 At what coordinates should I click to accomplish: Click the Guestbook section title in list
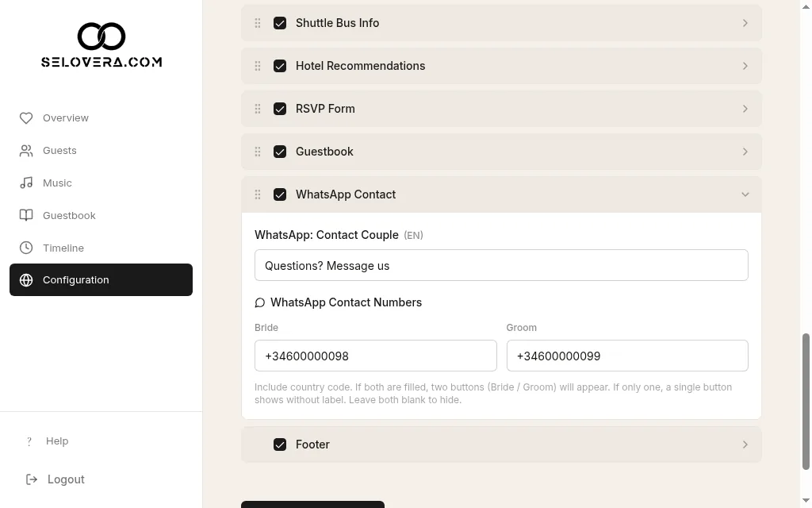coord(324,152)
